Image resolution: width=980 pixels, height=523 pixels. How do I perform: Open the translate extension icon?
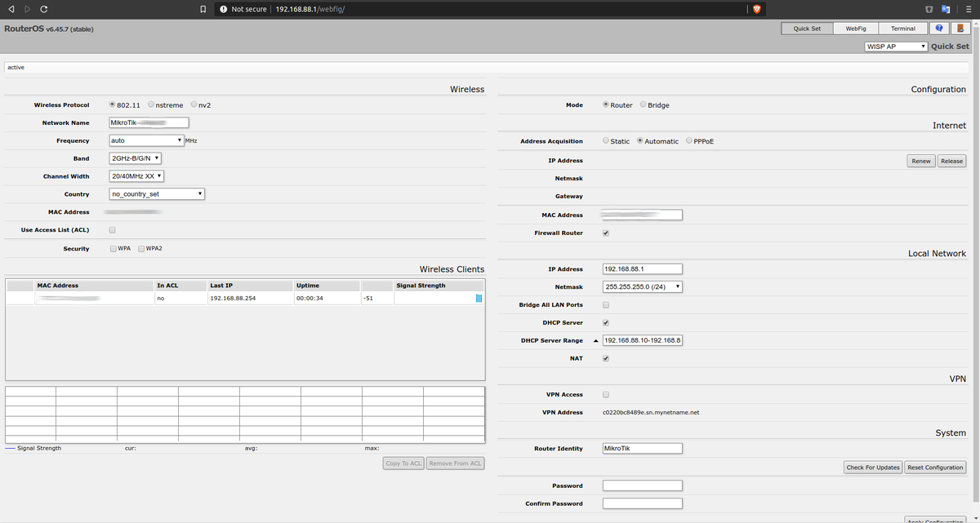[x=946, y=9]
